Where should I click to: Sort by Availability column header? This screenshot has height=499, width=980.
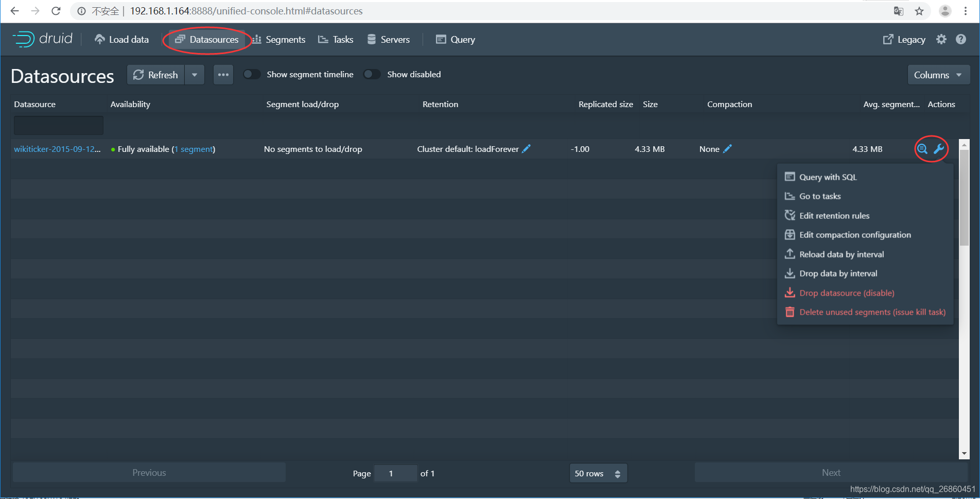click(x=185, y=104)
